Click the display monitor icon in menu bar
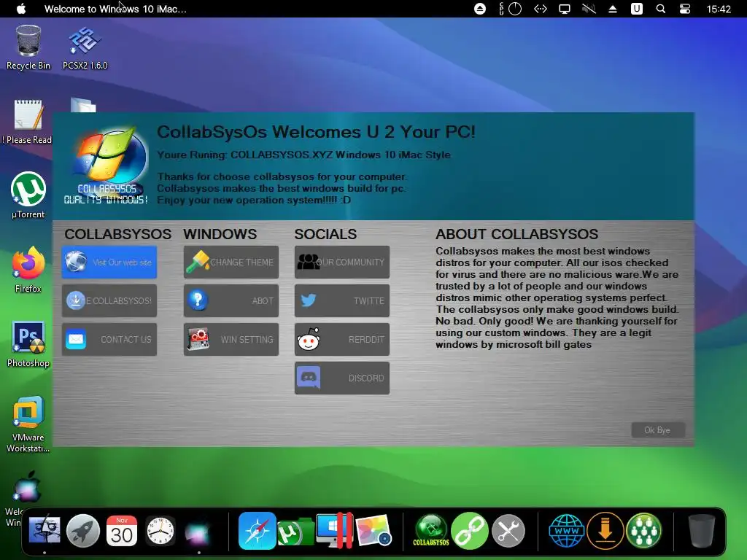This screenshot has height=560, width=747. pos(565,9)
